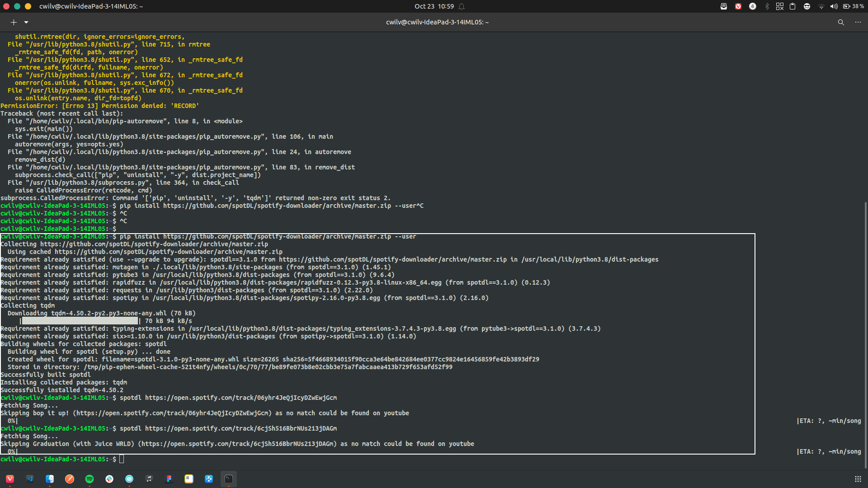Open the teal mail app in the dock
Image resolution: width=868 pixels, height=488 pixels.
tap(129, 479)
